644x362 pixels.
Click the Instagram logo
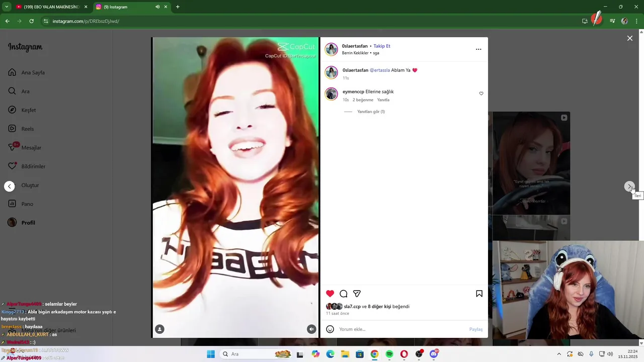pos(25,47)
